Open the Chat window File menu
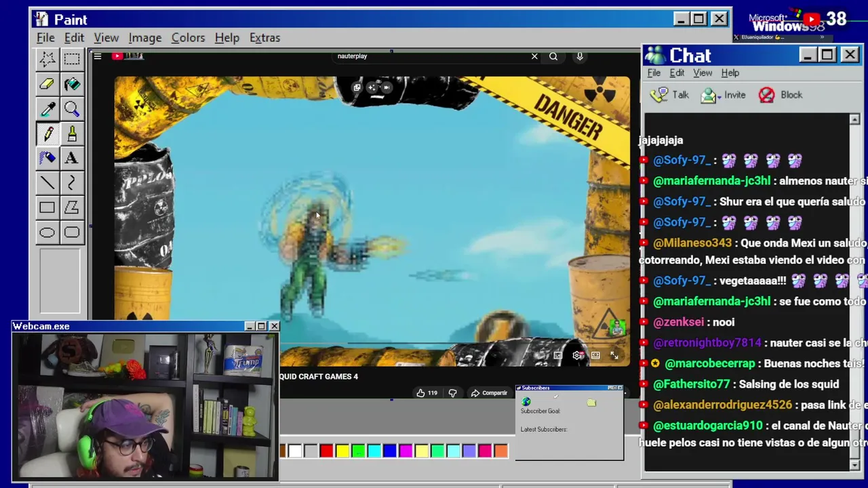This screenshot has width=868, height=488. pos(654,73)
